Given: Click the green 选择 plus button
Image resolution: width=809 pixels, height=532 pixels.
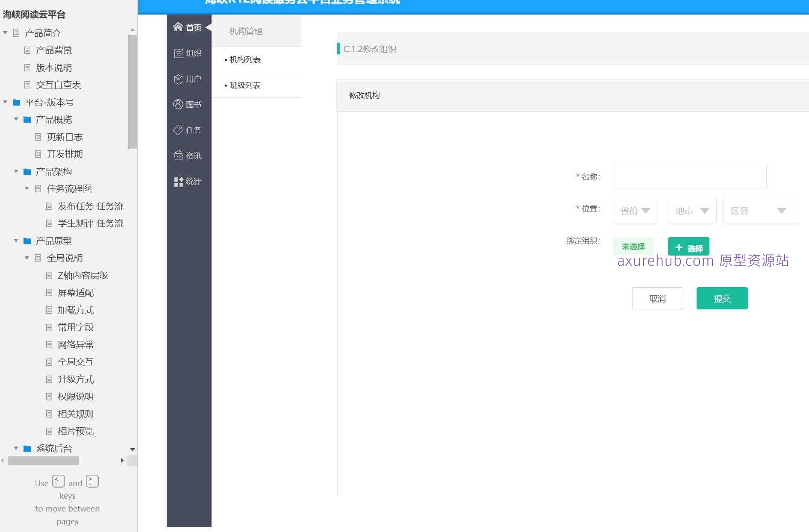Looking at the screenshot, I should click(x=688, y=246).
